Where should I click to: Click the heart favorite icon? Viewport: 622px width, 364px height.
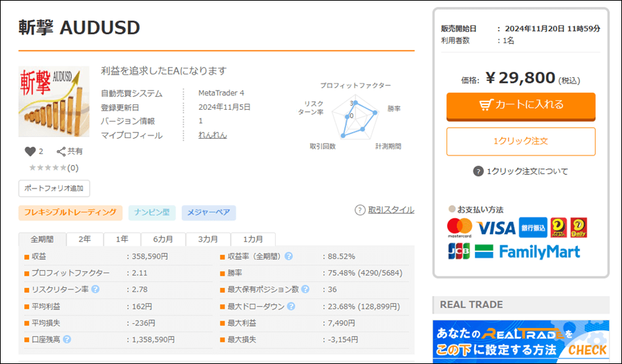pos(30,151)
